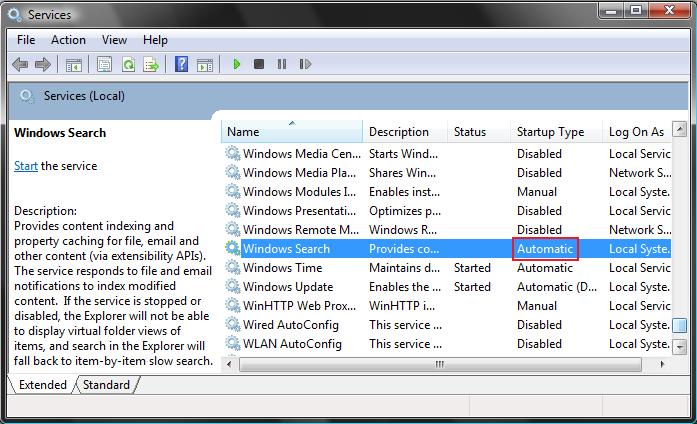This screenshot has height=424, width=697.
Task: Pause Service toolbar button
Action: click(282, 64)
